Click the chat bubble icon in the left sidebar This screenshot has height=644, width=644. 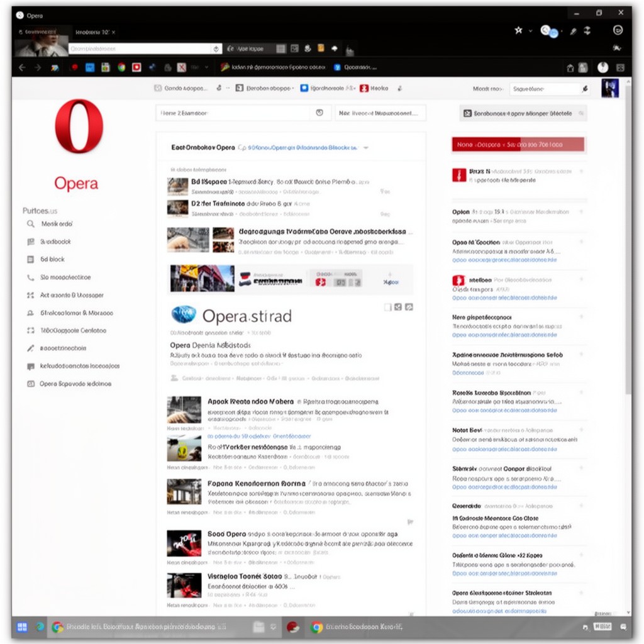[31, 367]
